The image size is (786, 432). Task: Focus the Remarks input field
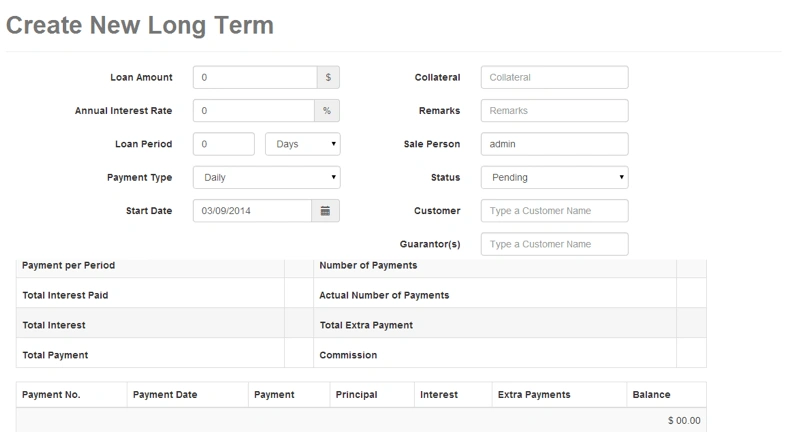[x=554, y=111]
